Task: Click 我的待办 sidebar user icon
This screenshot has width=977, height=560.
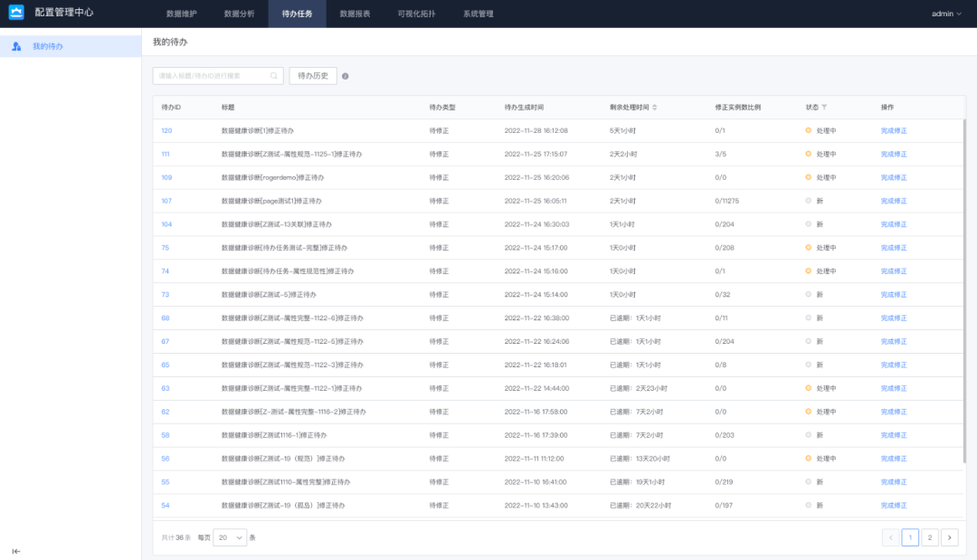Action: [17, 46]
